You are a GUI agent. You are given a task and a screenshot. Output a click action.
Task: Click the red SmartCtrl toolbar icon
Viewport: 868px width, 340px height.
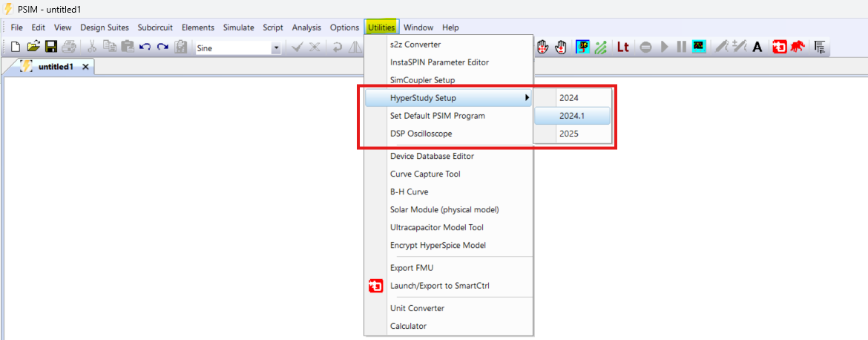780,48
